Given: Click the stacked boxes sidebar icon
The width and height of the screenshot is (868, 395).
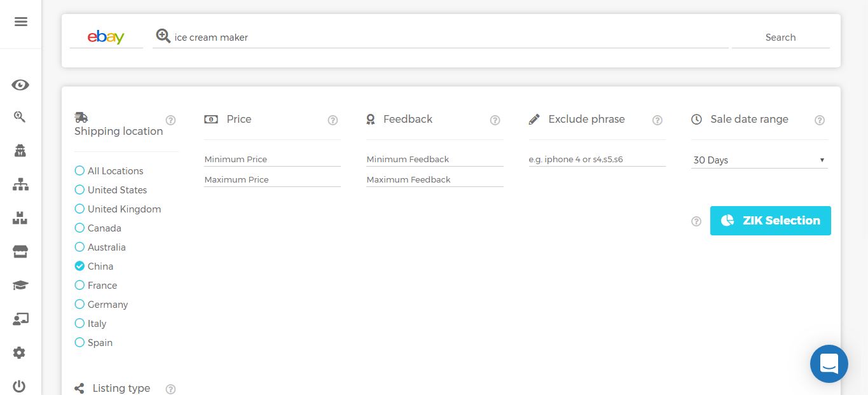Looking at the screenshot, I should pos(20,218).
